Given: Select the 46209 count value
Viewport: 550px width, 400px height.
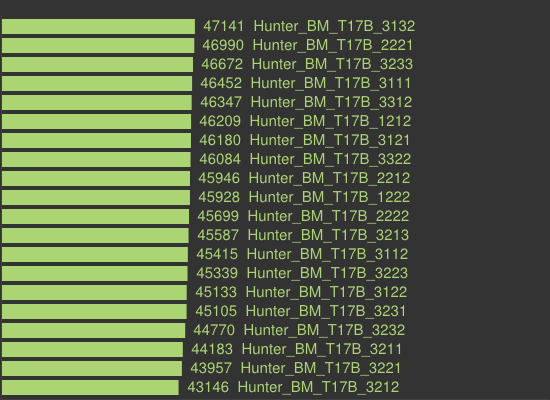Looking at the screenshot, I should (220, 121).
